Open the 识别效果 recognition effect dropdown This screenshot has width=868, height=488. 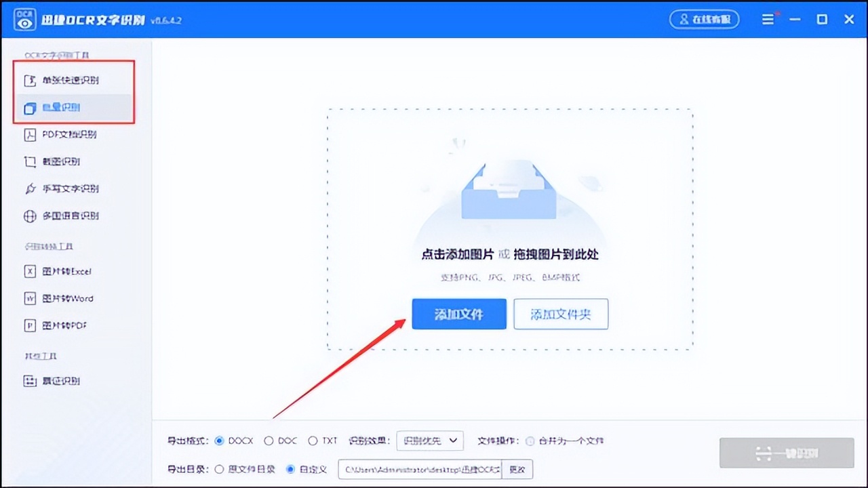click(x=429, y=441)
